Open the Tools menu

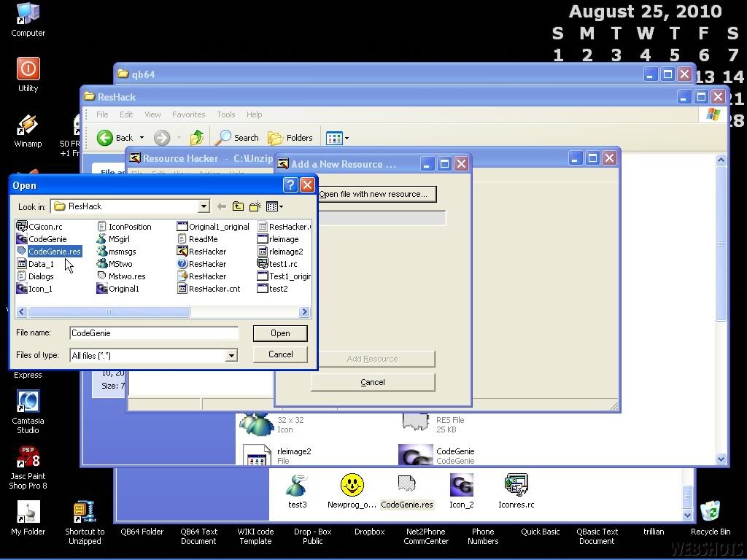[226, 114]
